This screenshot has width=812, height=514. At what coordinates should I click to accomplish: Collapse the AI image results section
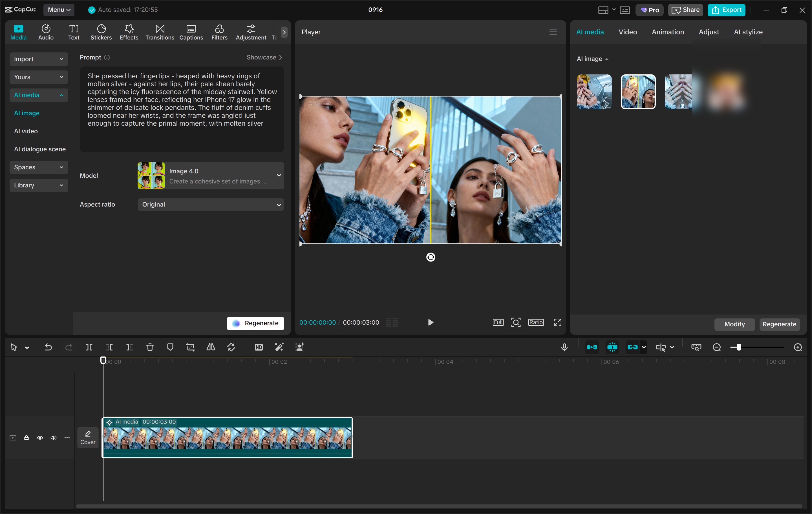[607, 59]
